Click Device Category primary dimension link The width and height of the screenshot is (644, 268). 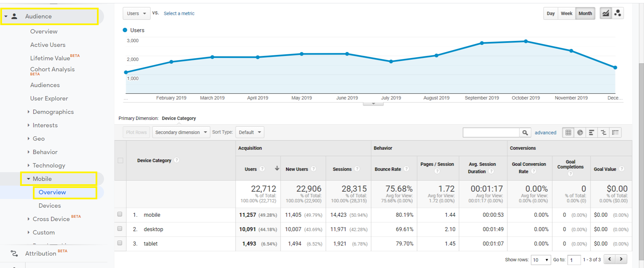click(179, 118)
